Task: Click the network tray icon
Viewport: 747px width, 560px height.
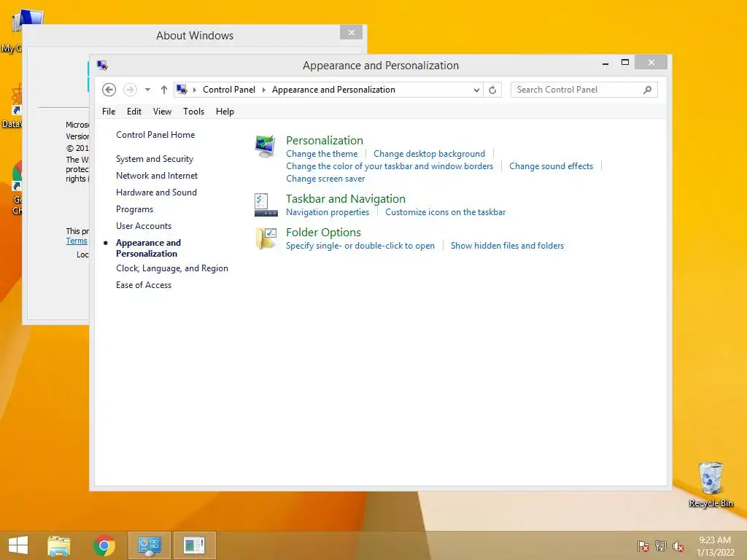Action: (x=661, y=546)
